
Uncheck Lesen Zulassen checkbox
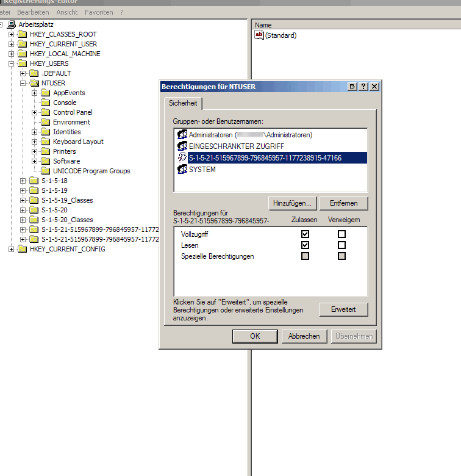click(x=305, y=245)
